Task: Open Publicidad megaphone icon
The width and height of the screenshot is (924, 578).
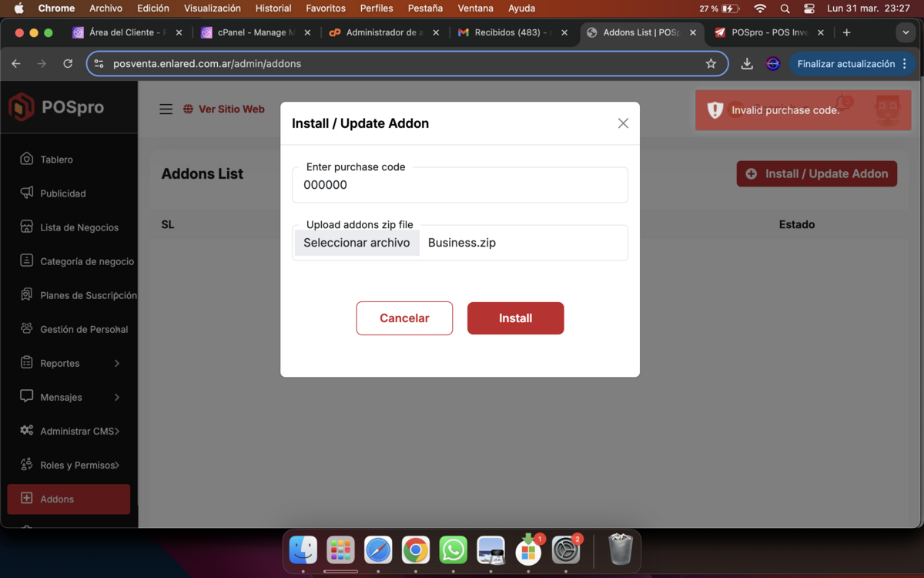Action: (27, 193)
